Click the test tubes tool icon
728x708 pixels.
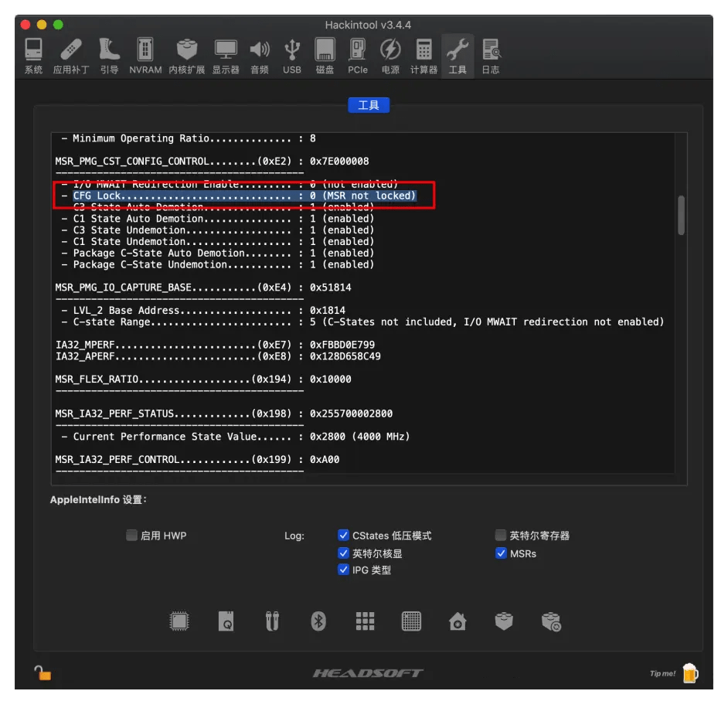click(x=273, y=621)
